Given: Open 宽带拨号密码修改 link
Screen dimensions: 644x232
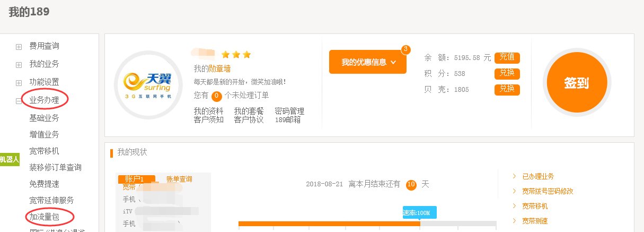Looking at the screenshot, I should click(x=548, y=191).
